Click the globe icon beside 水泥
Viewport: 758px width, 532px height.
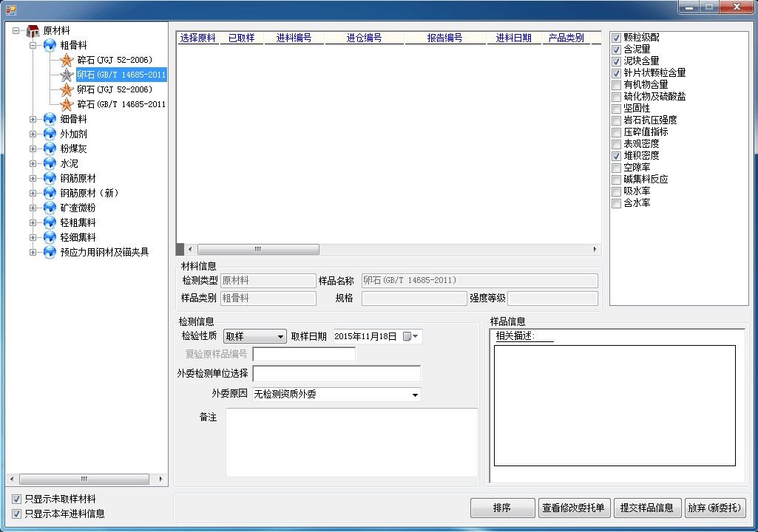[x=50, y=163]
